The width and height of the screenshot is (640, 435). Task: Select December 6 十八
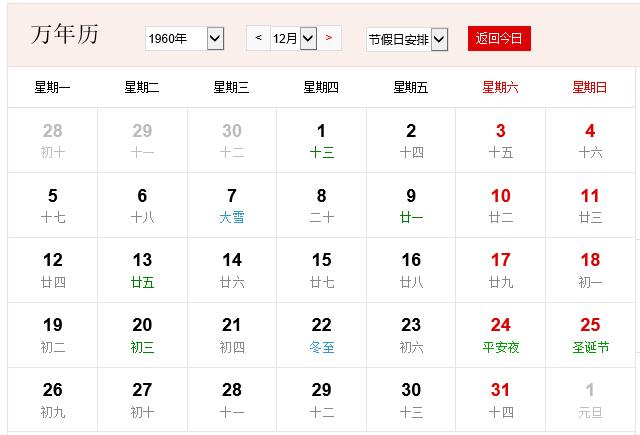(x=142, y=205)
